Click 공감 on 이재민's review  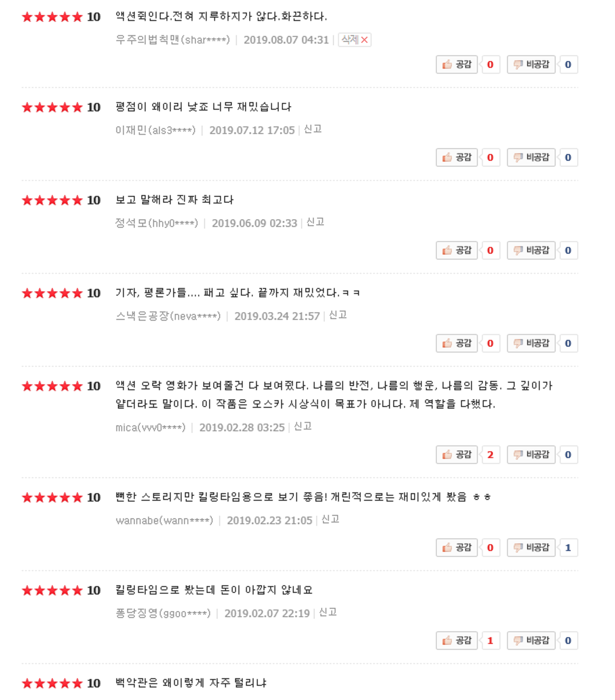pyautogui.click(x=456, y=157)
